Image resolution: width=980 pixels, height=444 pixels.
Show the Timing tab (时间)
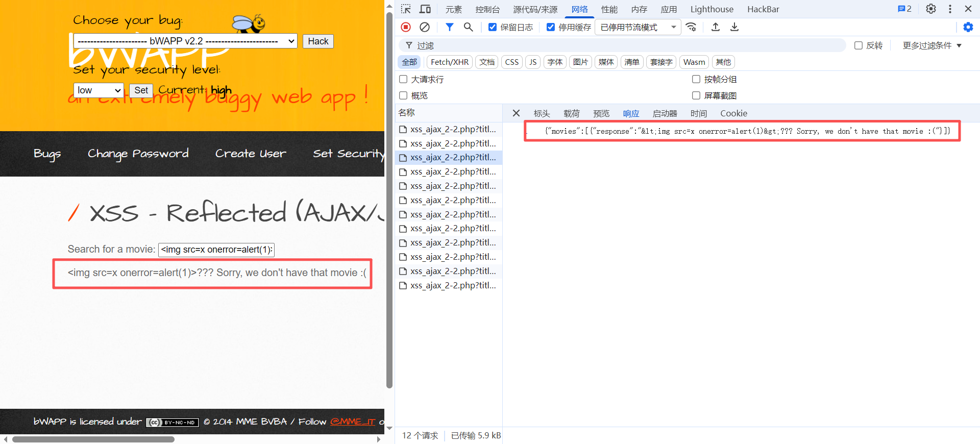699,113
